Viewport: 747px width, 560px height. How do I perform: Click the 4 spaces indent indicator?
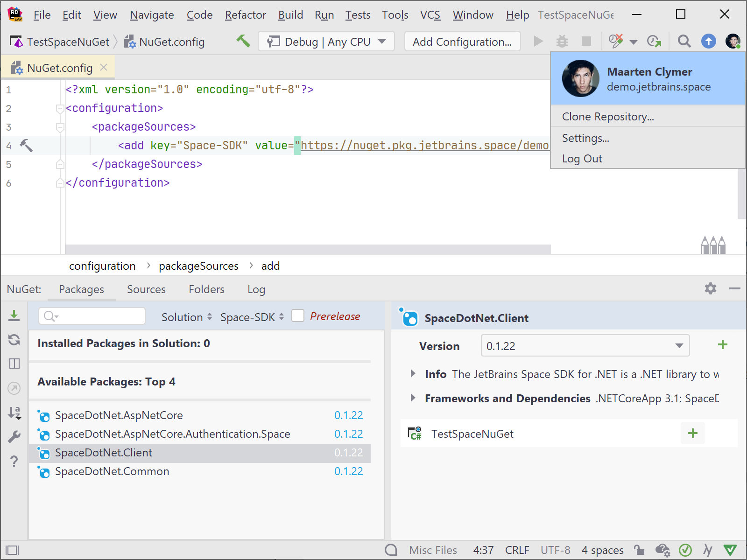tap(602, 550)
